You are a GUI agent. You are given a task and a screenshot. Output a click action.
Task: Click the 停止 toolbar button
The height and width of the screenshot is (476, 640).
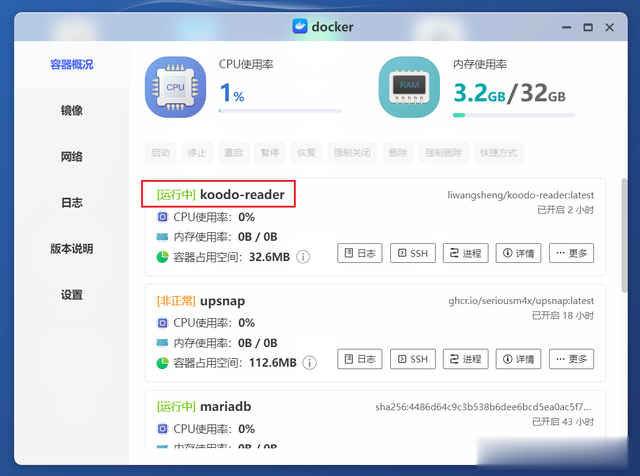click(x=197, y=153)
